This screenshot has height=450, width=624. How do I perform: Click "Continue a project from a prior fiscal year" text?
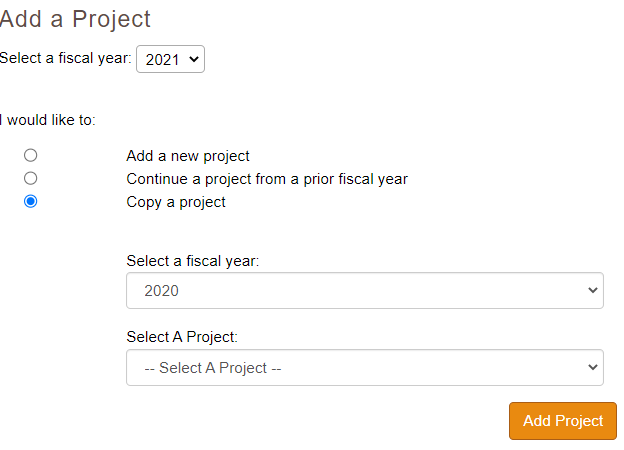(x=267, y=179)
